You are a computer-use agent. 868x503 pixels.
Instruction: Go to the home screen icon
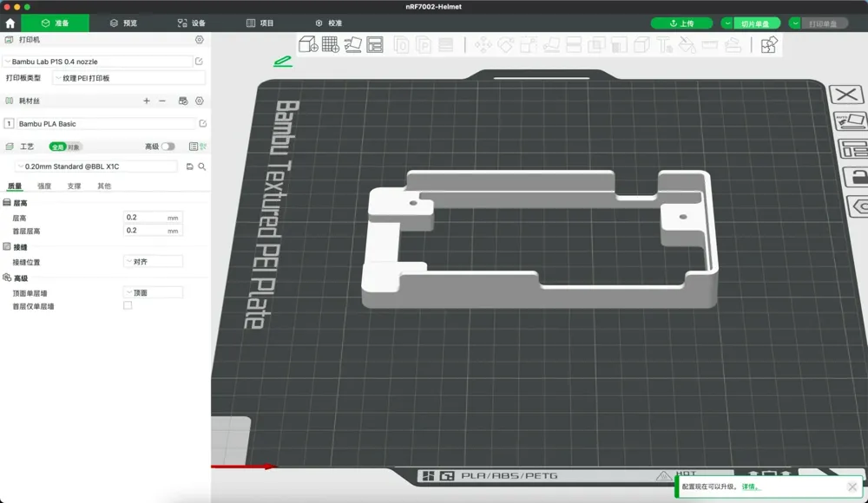[10, 23]
